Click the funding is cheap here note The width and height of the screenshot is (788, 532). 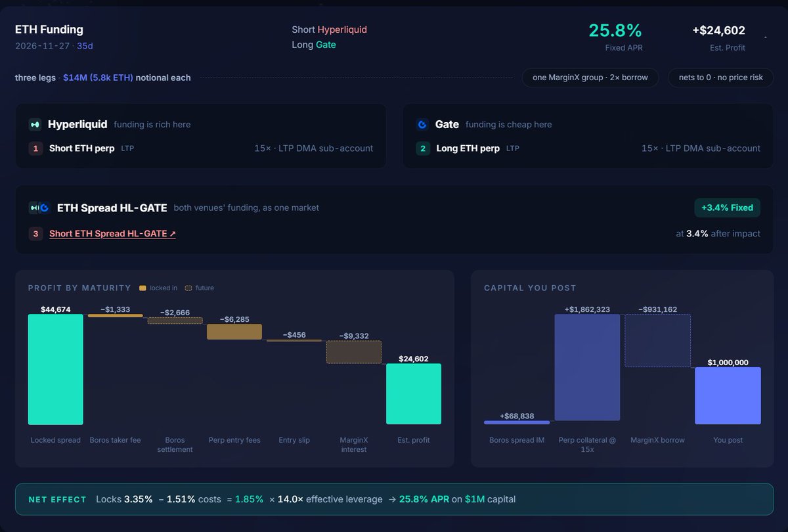pos(509,124)
